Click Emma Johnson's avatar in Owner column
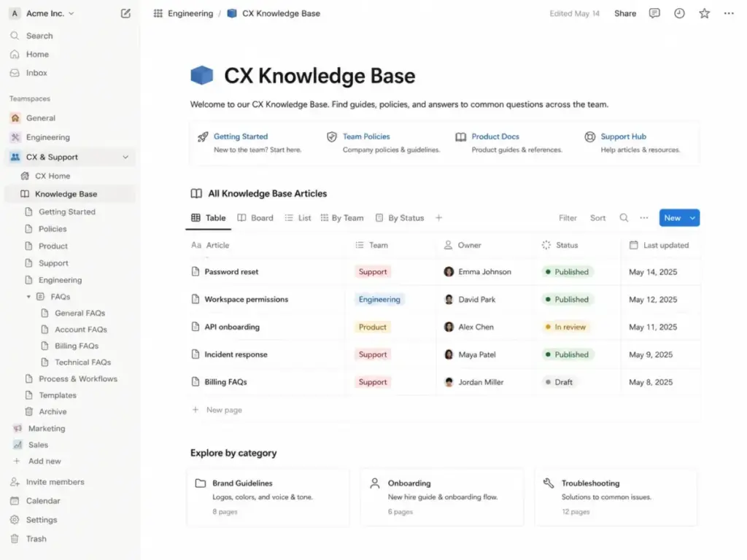 [x=449, y=271]
